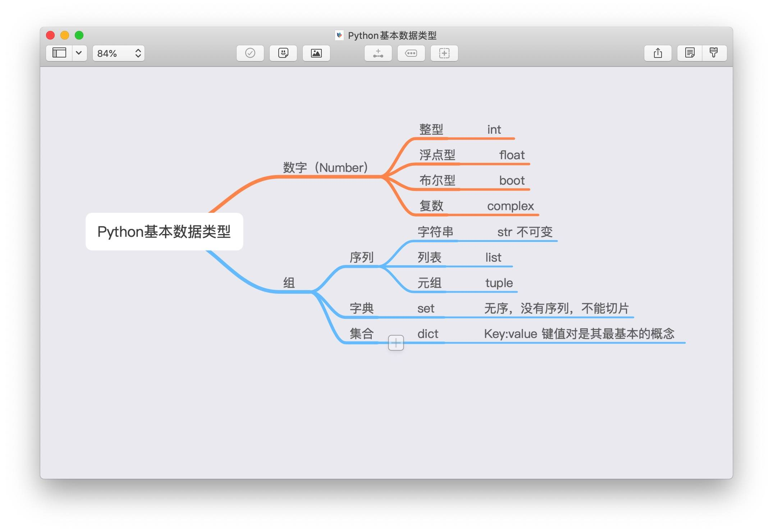The image size is (773, 532).
Task: Select the 组 branch topic
Action: 289,283
